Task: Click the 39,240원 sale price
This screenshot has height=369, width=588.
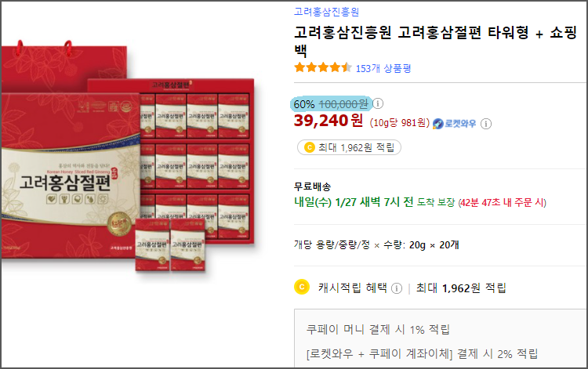Action: click(x=328, y=121)
